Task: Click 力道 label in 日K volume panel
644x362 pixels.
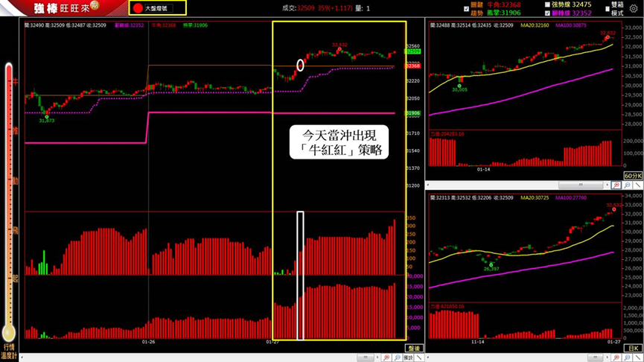Action: [x=447, y=307]
